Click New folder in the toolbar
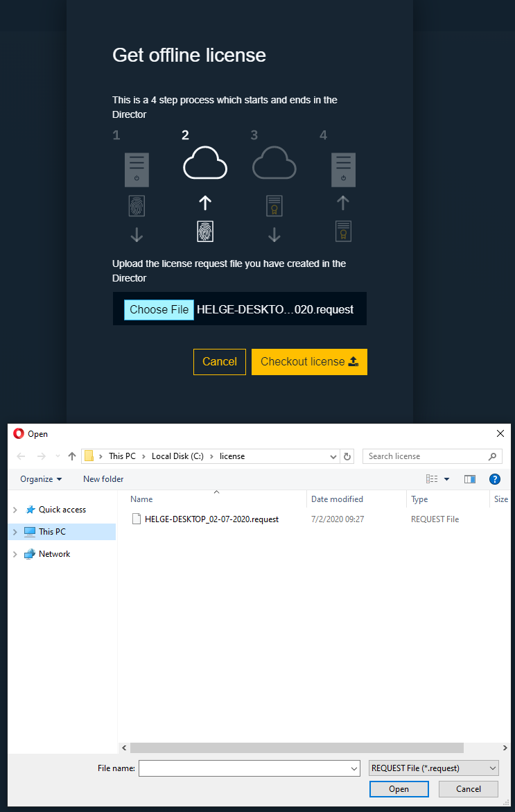The width and height of the screenshot is (515, 812). coord(103,479)
